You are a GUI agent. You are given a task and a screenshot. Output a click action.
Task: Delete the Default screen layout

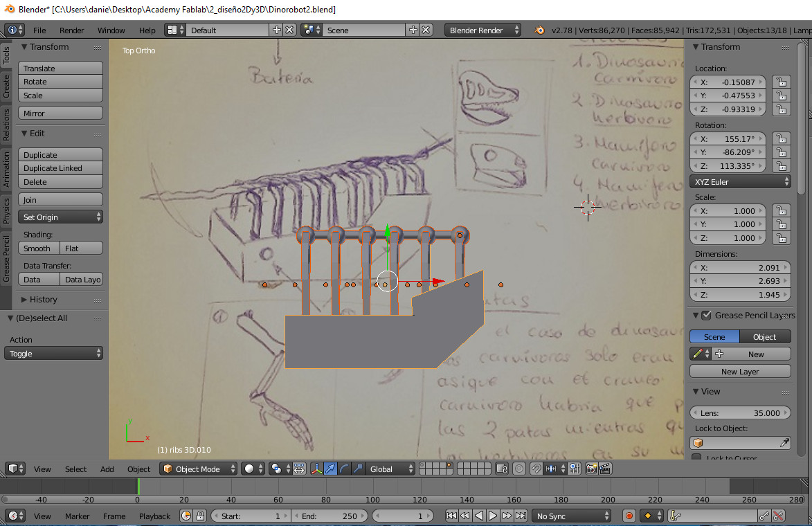(x=289, y=30)
